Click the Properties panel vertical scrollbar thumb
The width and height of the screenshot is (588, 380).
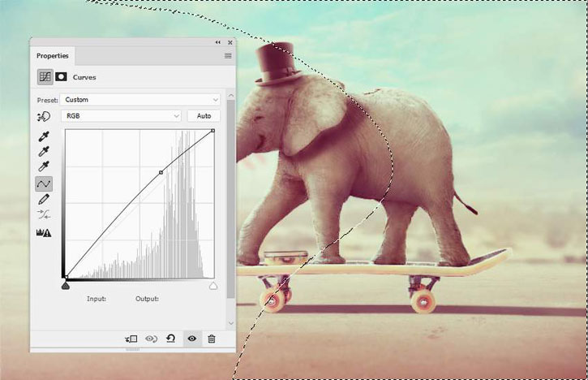(231, 199)
